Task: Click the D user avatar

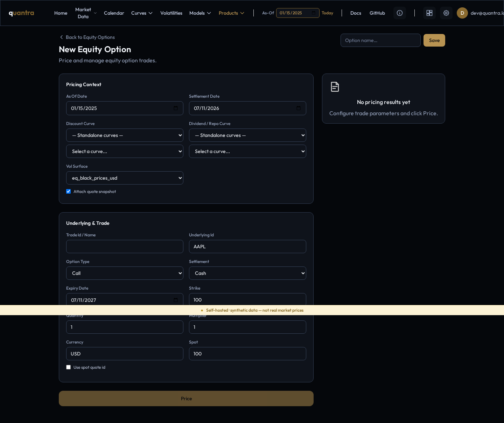Action: [462, 13]
